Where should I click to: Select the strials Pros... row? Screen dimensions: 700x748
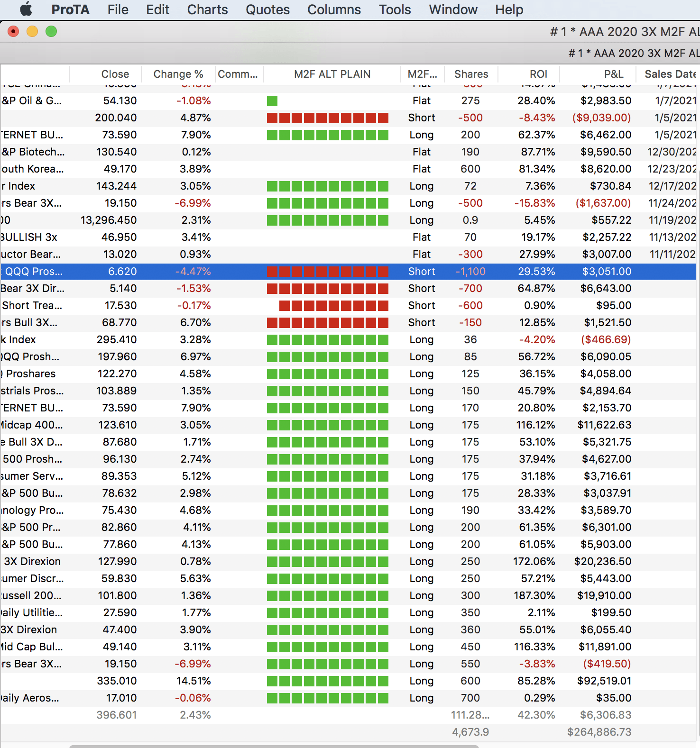click(x=348, y=391)
